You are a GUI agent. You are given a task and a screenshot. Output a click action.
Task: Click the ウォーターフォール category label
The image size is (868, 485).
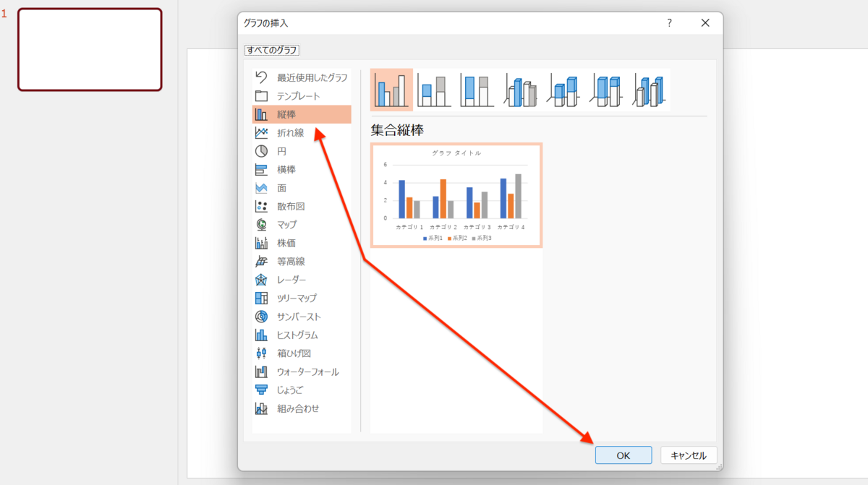[x=308, y=372]
